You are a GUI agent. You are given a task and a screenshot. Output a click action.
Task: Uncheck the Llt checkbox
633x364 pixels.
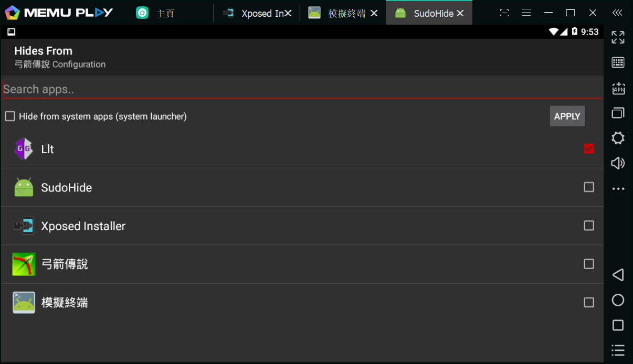(589, 148)
